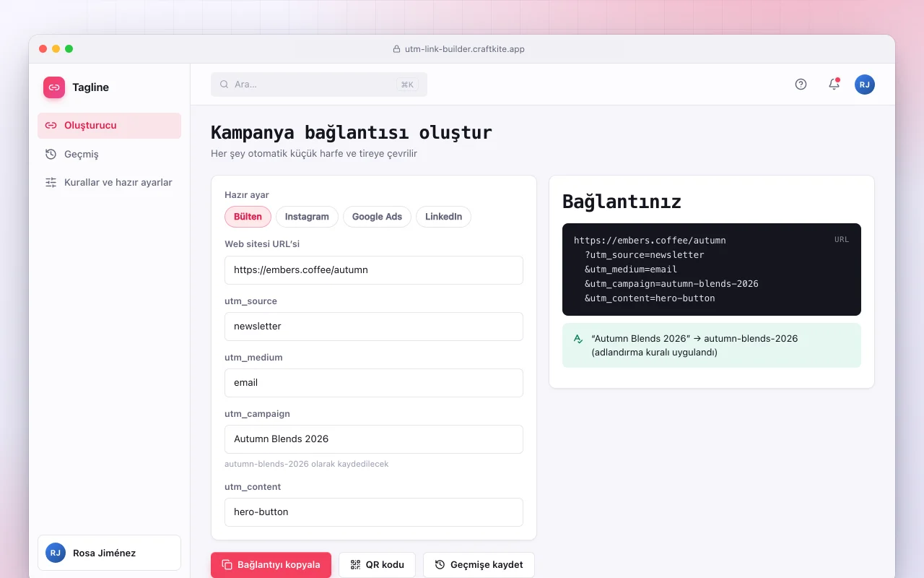The image size is (924, 578).
Task: Select the Instagram preset
Action: click(x=307, y=217)
